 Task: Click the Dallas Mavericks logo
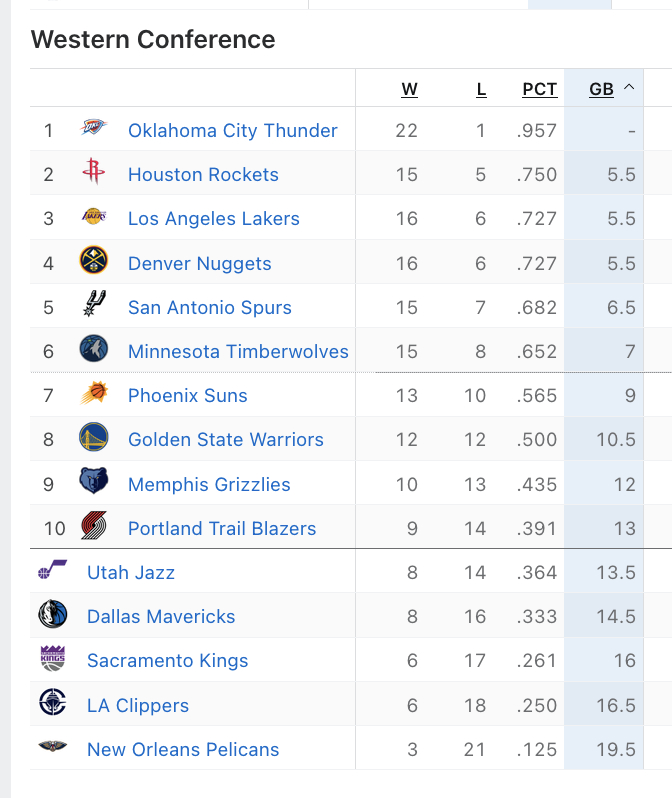click(53, 614)
